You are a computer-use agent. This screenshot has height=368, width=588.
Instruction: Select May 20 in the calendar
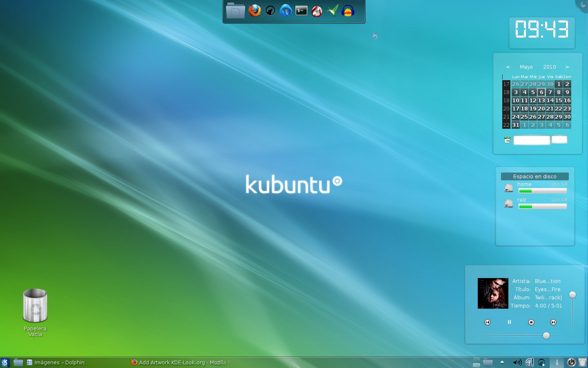point(541,108)
